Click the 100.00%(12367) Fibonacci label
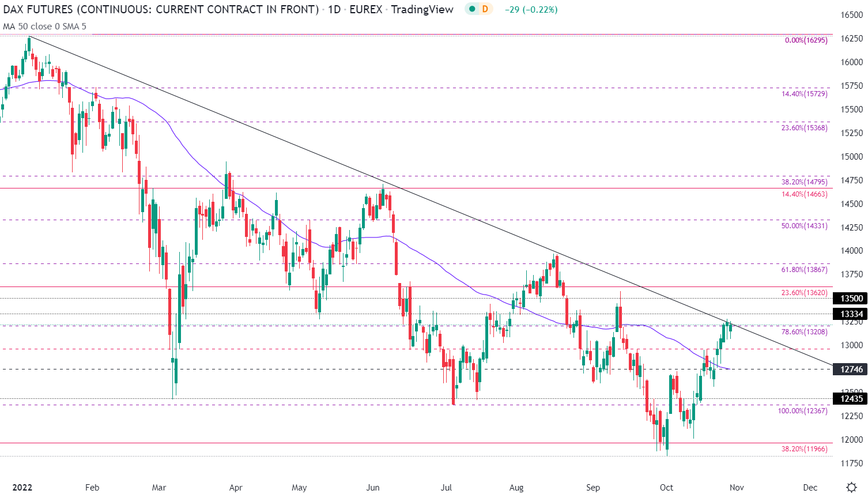This screenshot has height=494, width=868. (x=803, y=410)
